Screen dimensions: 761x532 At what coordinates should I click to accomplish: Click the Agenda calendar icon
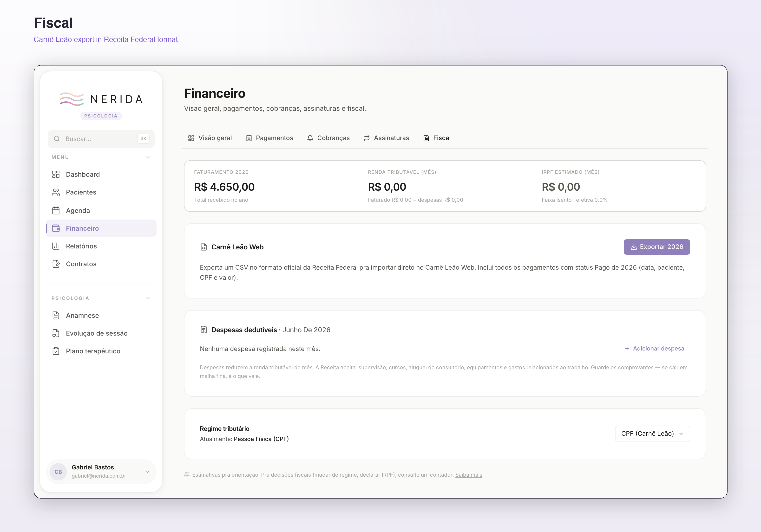56,210
